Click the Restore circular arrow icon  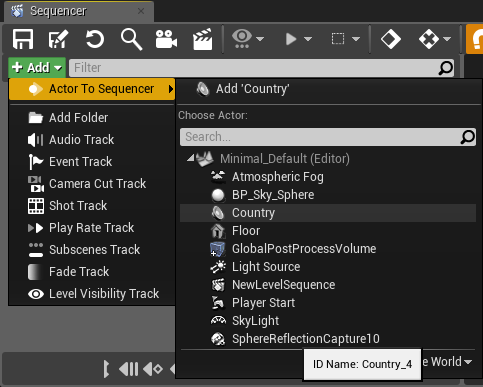coord(95,39)
